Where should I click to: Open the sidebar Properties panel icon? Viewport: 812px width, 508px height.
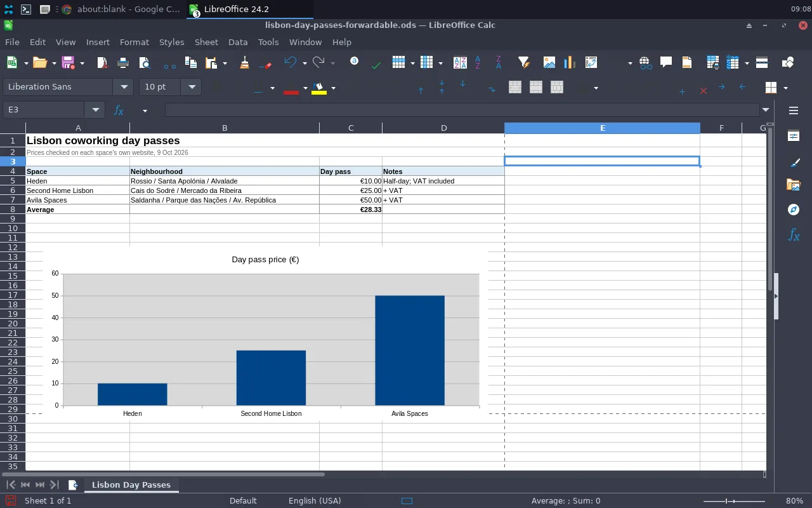point(794,135)
